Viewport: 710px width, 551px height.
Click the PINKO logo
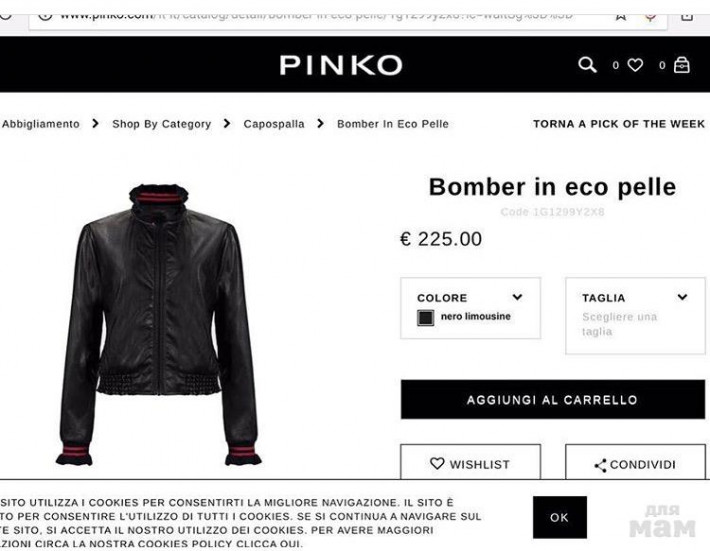point(341,65)
